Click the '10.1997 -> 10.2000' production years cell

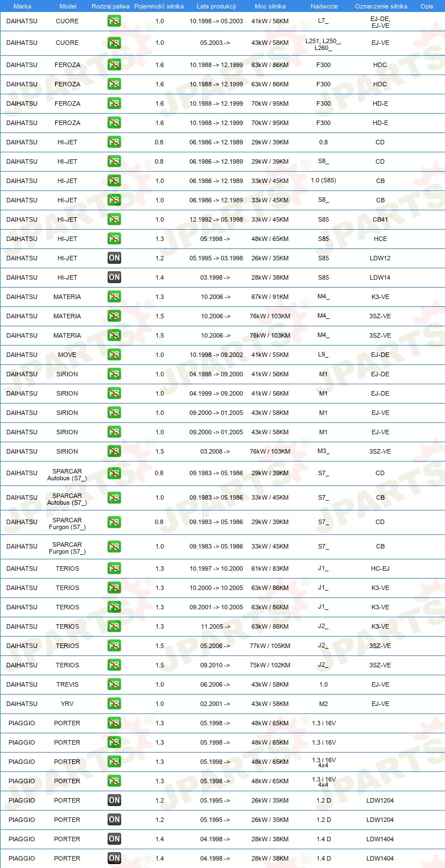click(x=216, y=568)
